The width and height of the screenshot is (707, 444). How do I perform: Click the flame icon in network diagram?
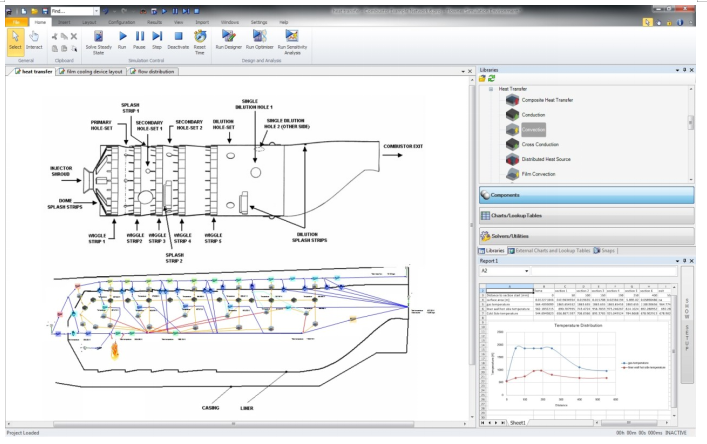[x=115, y=350]
